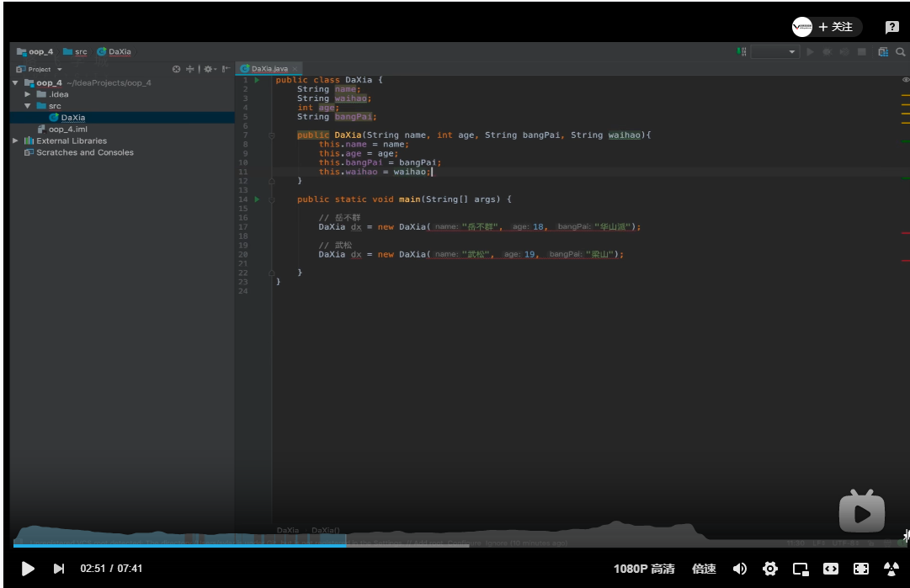Screen dimensions: 910x588
Task: Click run gutter icon beside main method
Action: 257,199
